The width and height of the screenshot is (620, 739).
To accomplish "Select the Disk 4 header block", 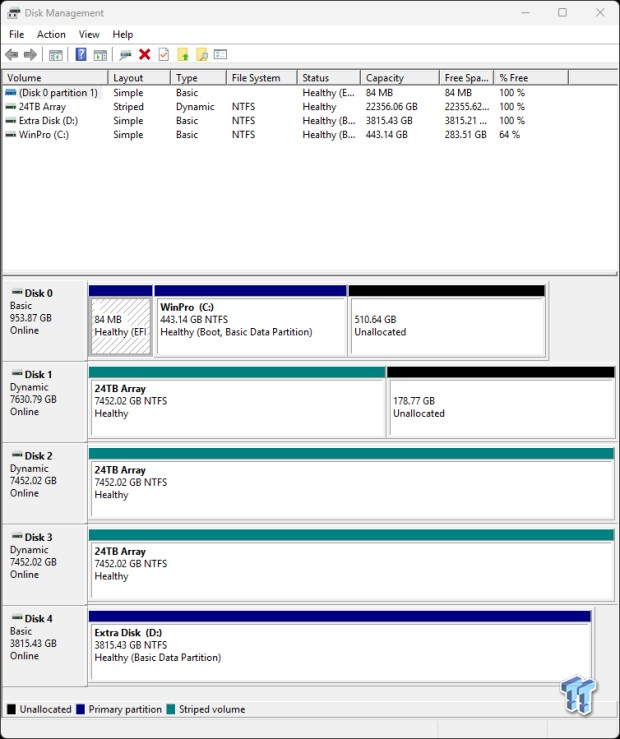I will [x=45, y=647].
